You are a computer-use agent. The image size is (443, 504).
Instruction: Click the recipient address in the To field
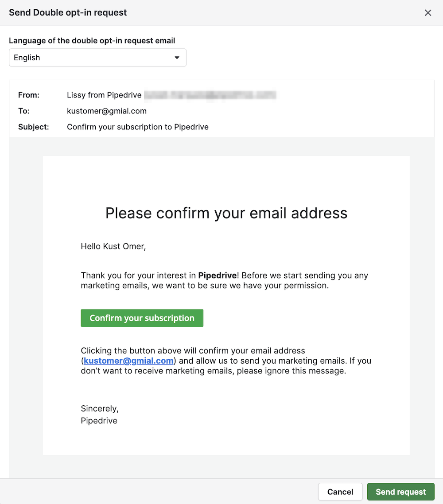(107, 111)
